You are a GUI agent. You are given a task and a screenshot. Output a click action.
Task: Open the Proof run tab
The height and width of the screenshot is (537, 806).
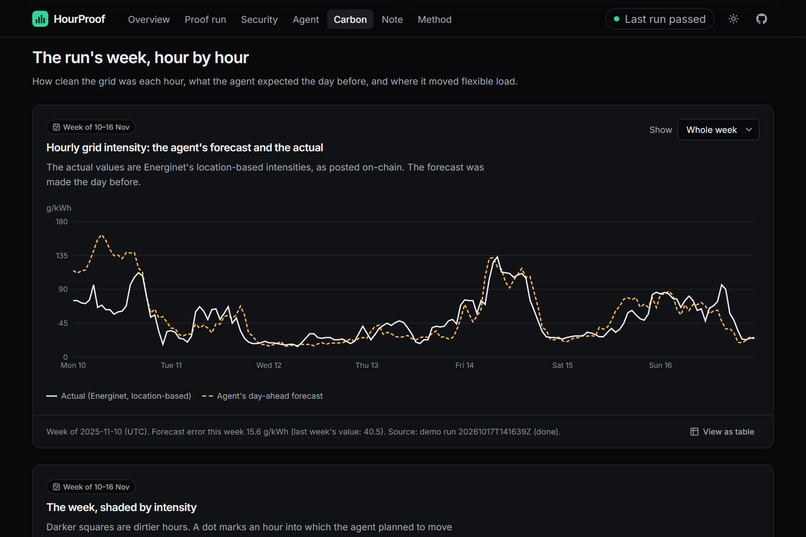click(x=205, y=20)
